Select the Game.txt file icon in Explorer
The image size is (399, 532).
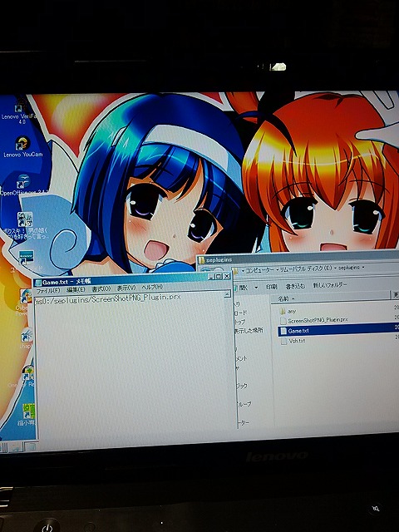pyautogui.click(x=283, y=331)
